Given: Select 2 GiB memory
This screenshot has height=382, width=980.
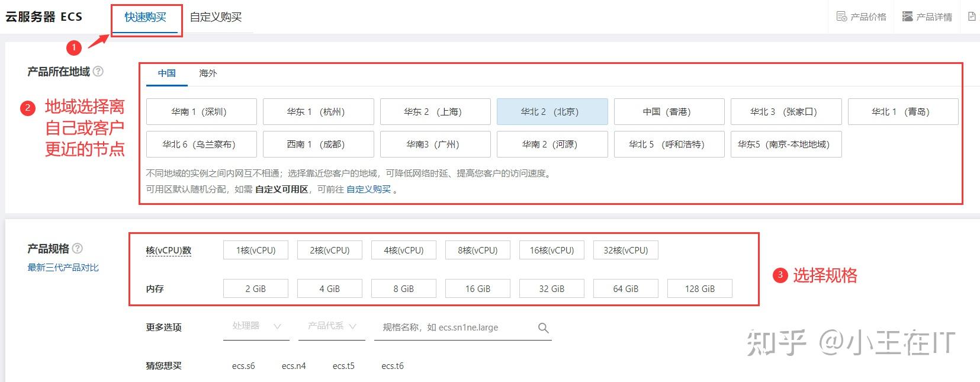Looking at the screenshot, I should pyautogui.click(x=256, y=288).
